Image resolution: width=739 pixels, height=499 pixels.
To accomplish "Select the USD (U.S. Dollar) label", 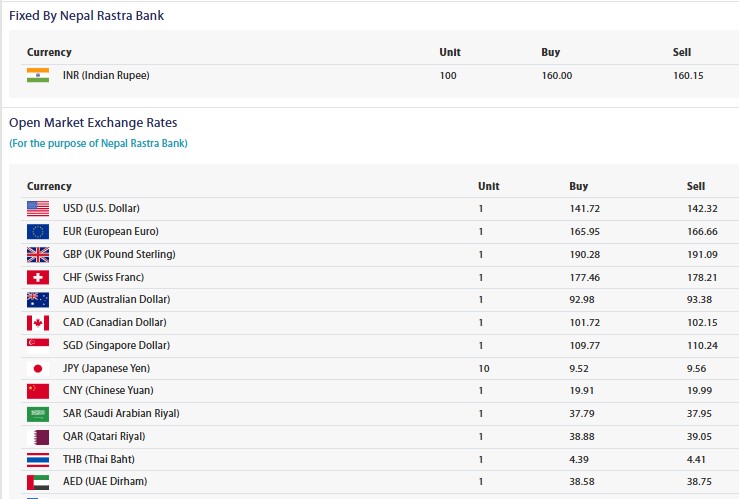I will pyautogui.click(x=101, y=208).
